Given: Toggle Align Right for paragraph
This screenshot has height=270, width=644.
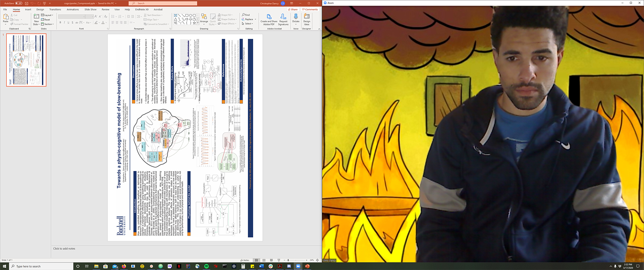Looking at the screenshot, I should click(122, 22).
